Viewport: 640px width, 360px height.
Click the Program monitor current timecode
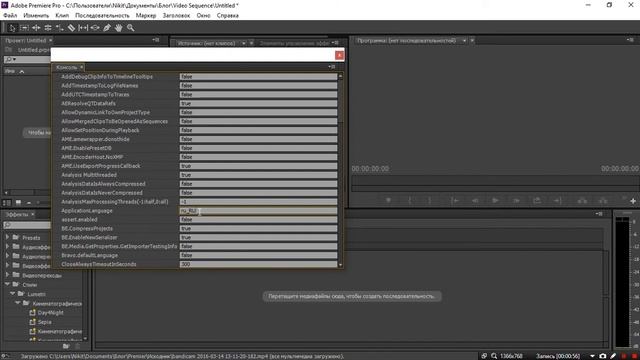pos(370,169)
